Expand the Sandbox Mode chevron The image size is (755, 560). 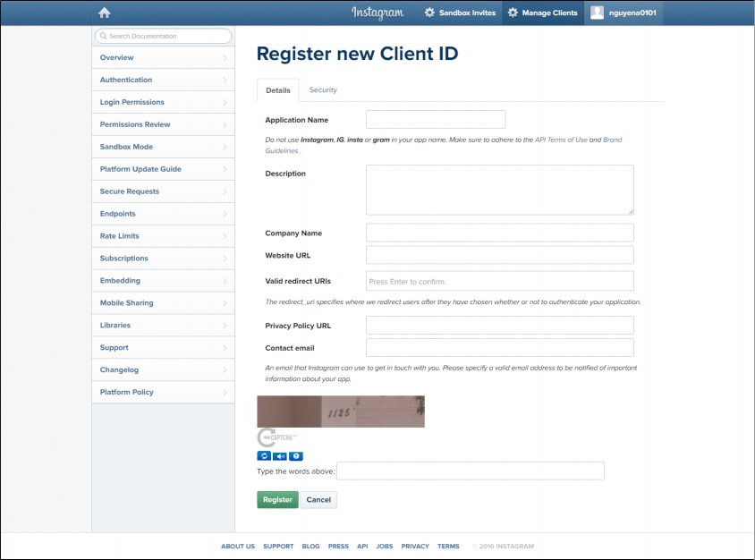coord(225,147)
